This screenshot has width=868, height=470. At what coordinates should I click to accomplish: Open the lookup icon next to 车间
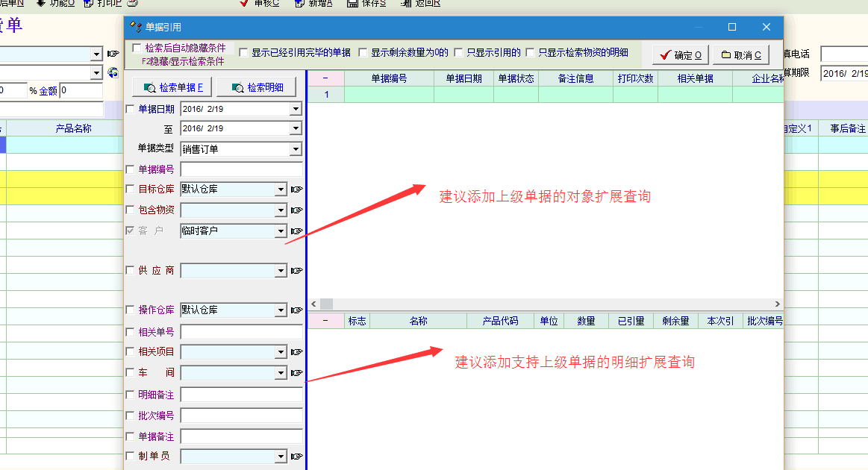[x=297, y=373]
